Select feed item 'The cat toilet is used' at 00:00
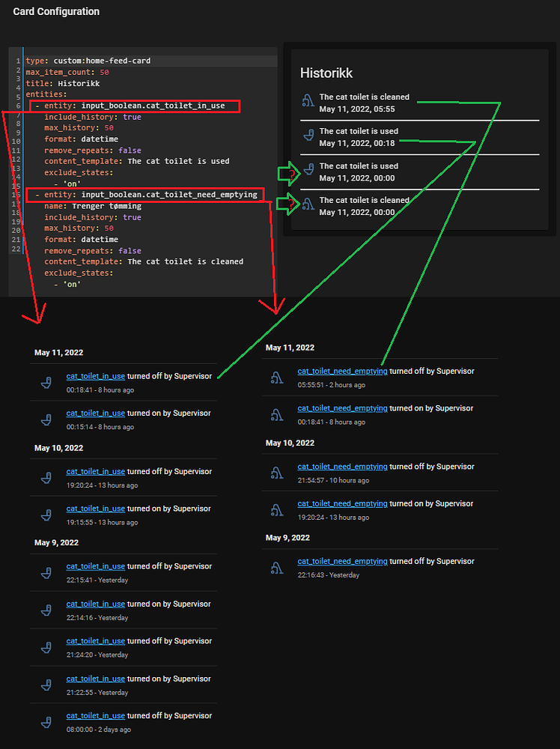Screen dimensions: 560x749 (x=358, y=172)
